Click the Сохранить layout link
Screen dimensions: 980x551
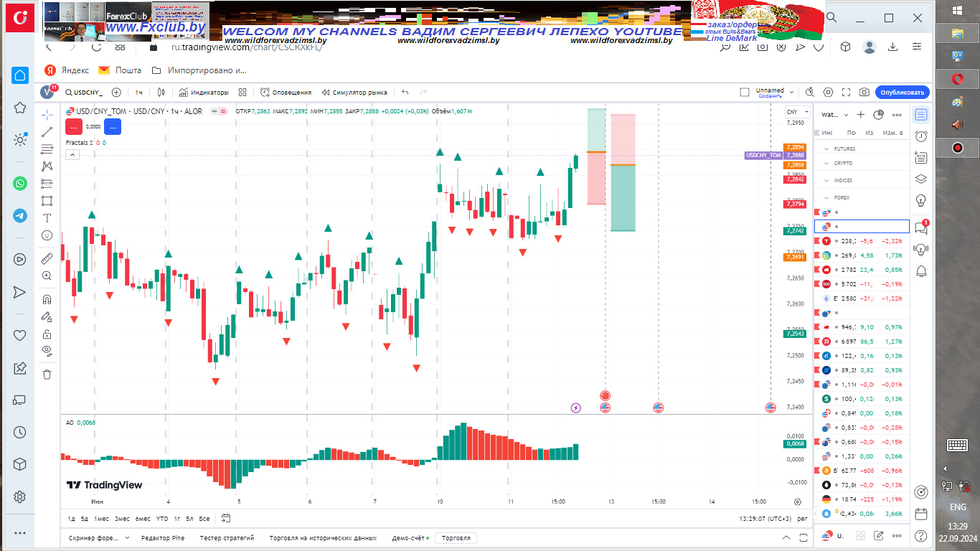[770, 95]
